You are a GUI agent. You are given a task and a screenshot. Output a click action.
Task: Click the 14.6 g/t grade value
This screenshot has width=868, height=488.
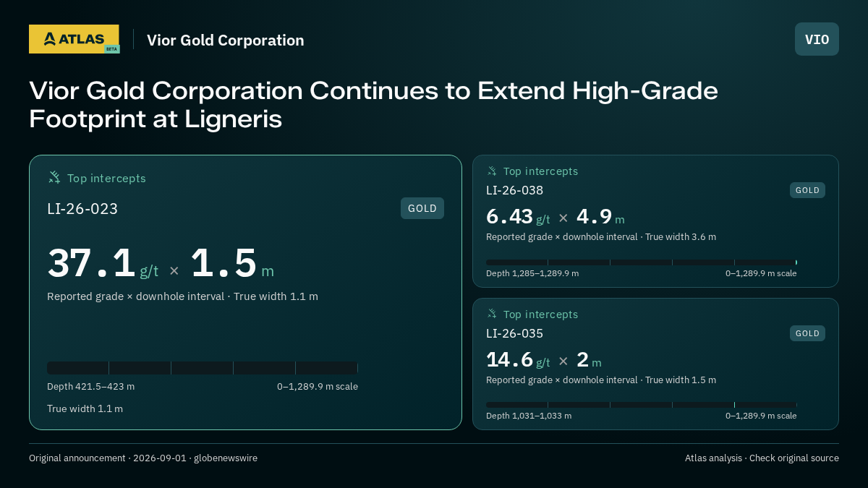518,360
